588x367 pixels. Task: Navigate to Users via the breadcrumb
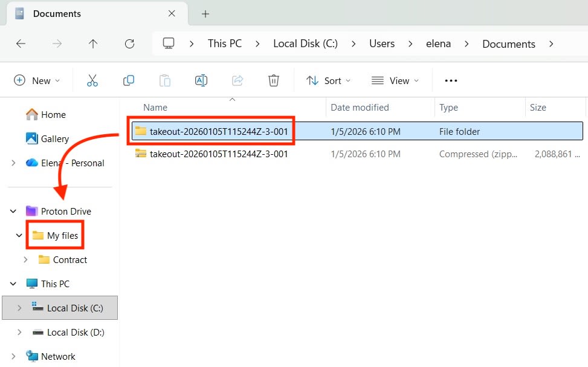tap(382, 44)
